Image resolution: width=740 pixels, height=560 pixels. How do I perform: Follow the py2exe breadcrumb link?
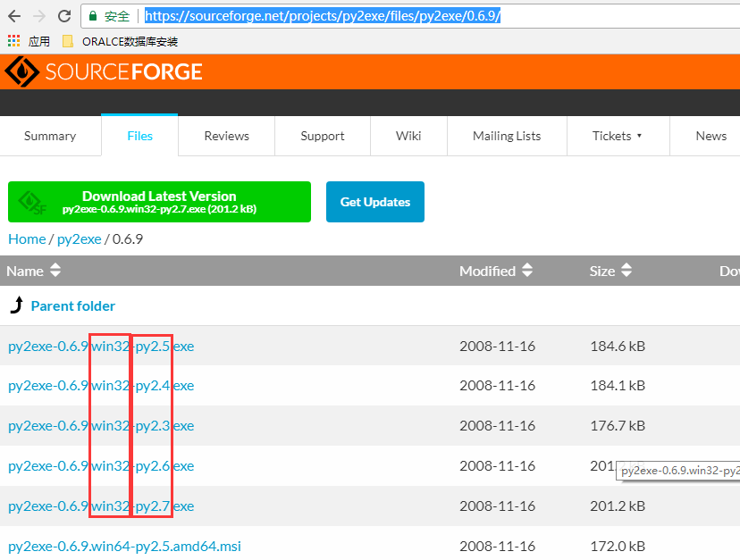[x=80, y=239]
